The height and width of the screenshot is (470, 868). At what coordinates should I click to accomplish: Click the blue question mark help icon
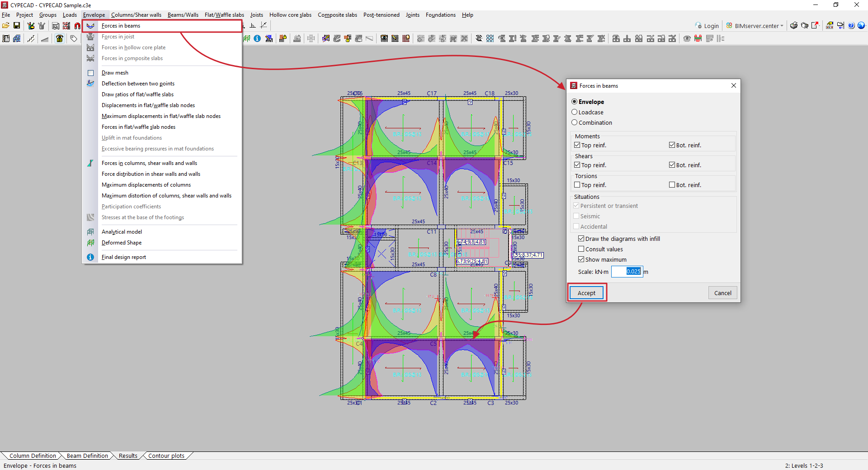click(x=851, y=26)
